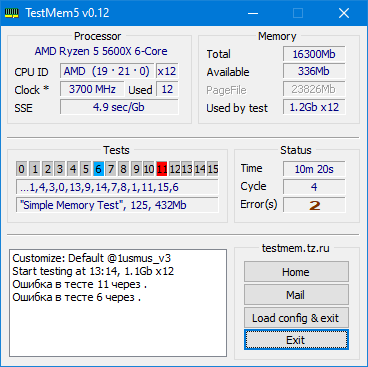The image size is (368, 367).
Task: Click the AMD Ryzen 5 5600X 6-Core text
Action: (101, 51)
